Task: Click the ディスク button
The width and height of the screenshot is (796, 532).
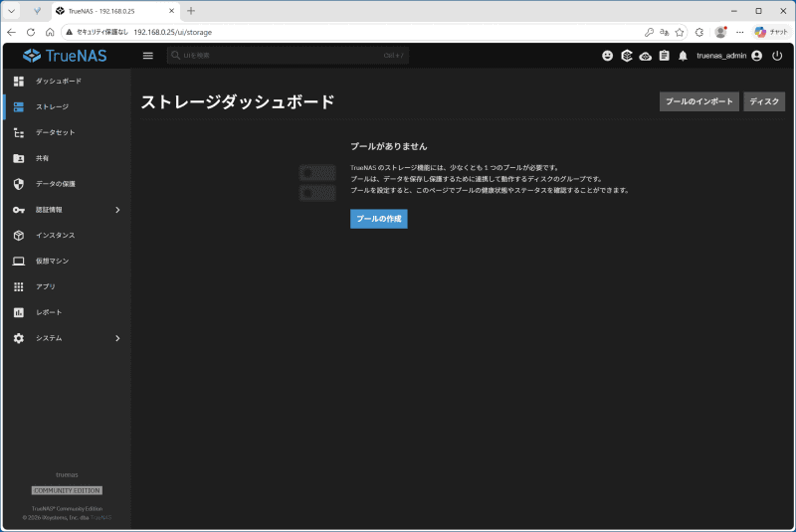Action: (764, 101)
